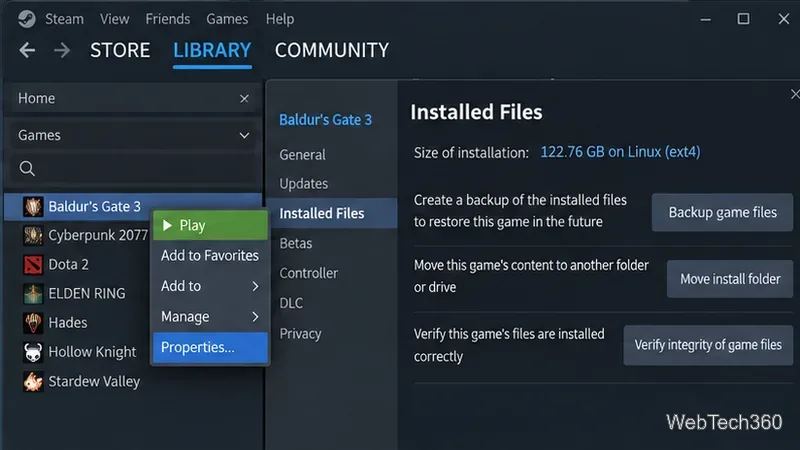Click the 122.76 GB on Linux link

pyautogui.click(x=620, y=152)
